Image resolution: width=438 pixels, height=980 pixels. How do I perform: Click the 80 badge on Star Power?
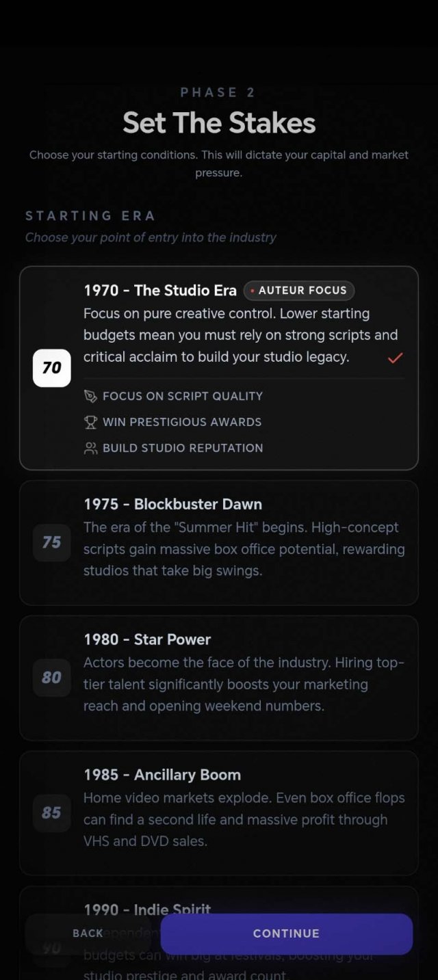(51, 678)
